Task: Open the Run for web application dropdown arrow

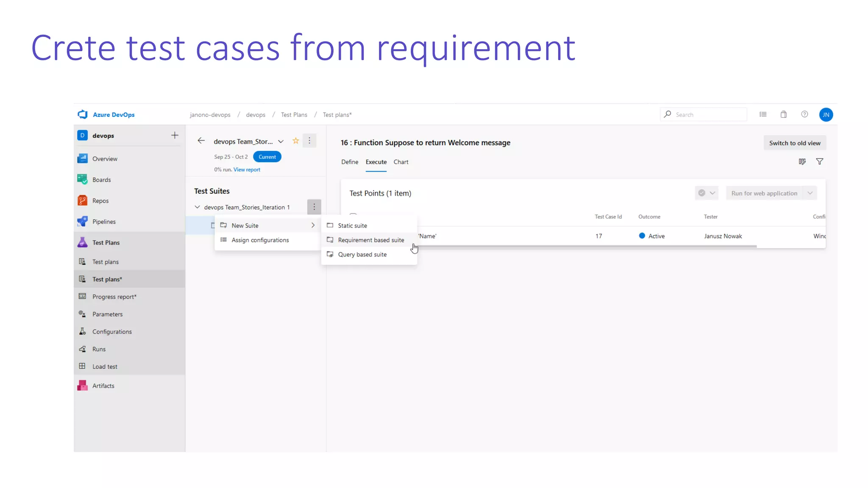Action: [810, 193]
